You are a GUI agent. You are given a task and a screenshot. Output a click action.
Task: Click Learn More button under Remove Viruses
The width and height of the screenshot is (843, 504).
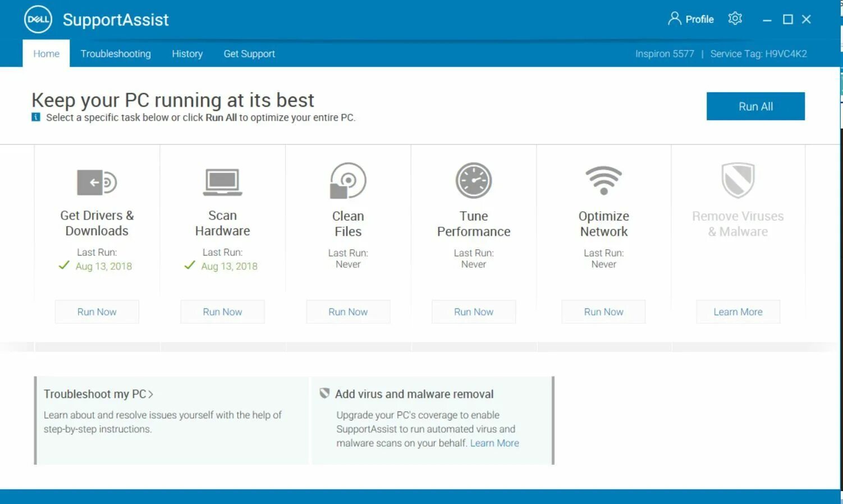tap(738, 311)
